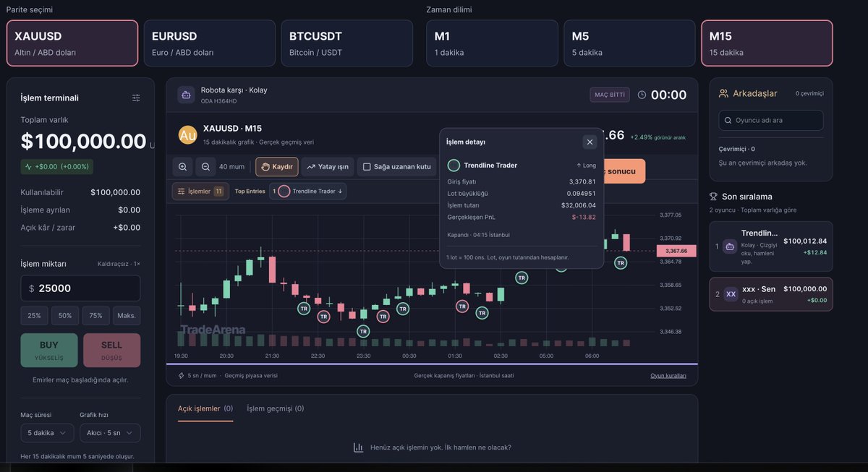Zoom out of the chart
This screenshot has height=472, width=868.
pos(205,167)
